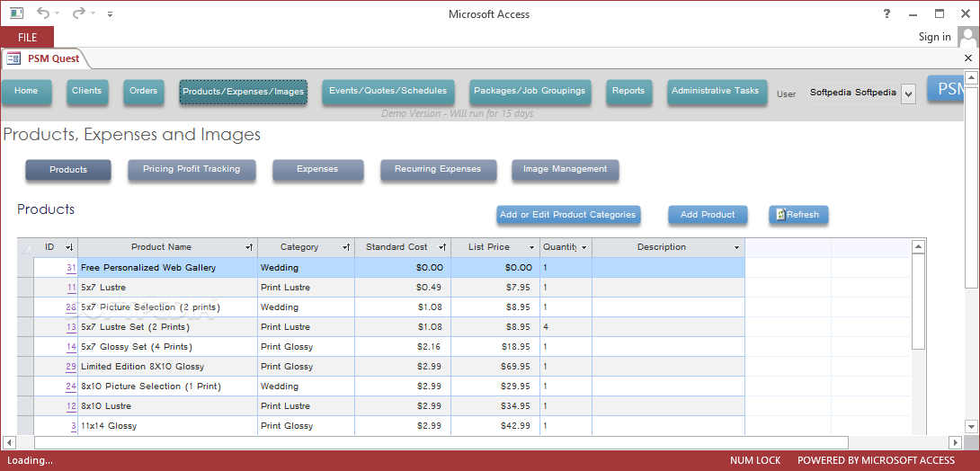This screenshot has width=980, height=471.
Task: Click the Softpedia Softpedia user field
Action: click(854, 93)
